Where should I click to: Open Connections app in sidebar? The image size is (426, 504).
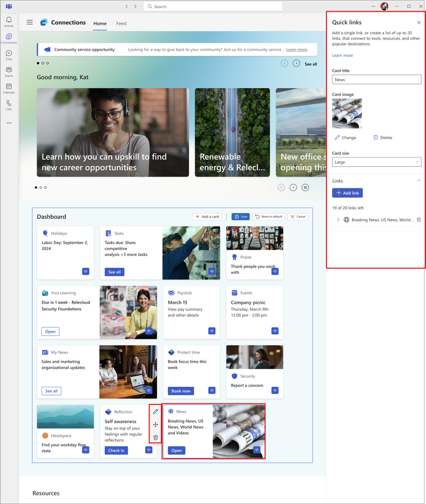point(9,38)
